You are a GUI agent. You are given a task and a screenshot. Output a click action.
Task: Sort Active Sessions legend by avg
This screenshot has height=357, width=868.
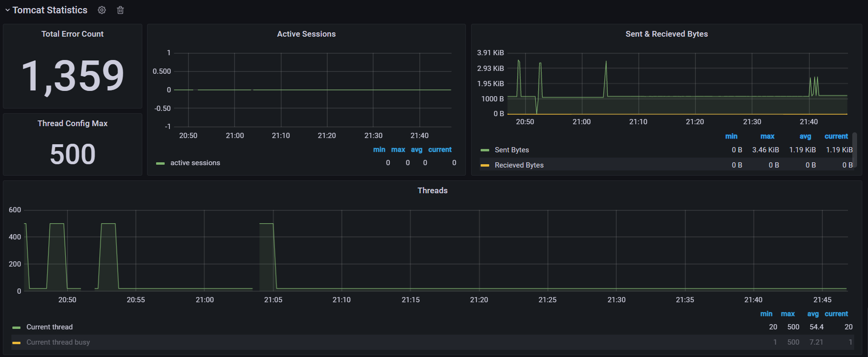click(417, 149)
